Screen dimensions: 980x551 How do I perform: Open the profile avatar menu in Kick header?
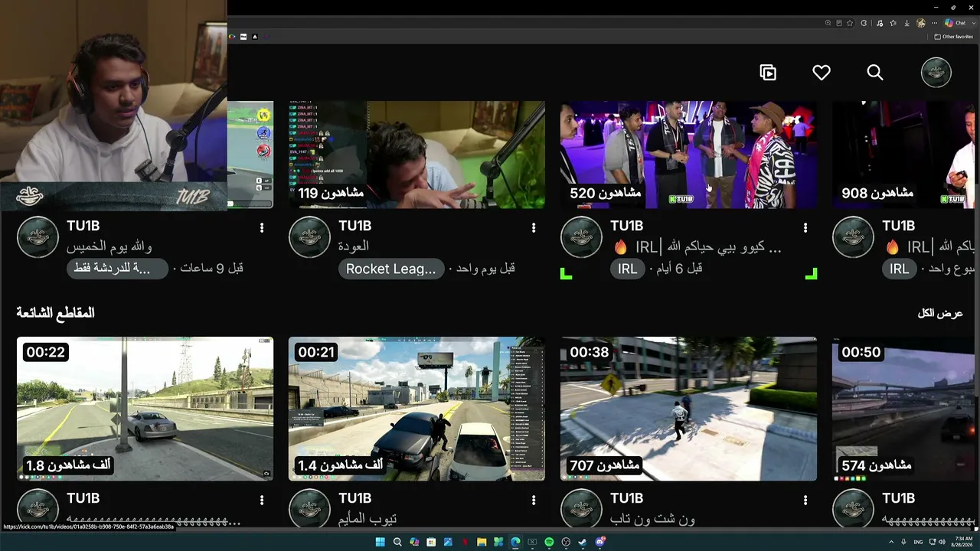936,73
